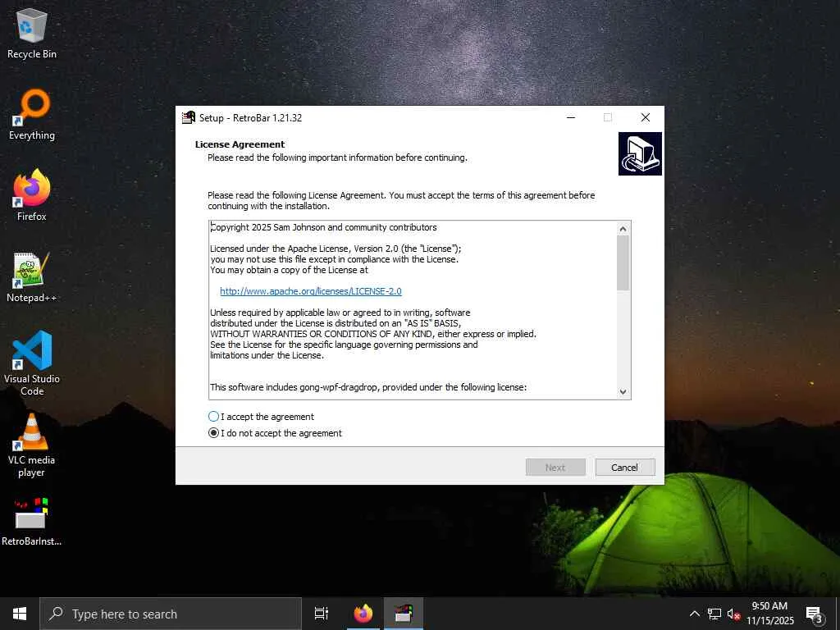Click the license scrollbar up arrow
Screen dimensions: 840x630
(x=623, y=229)
